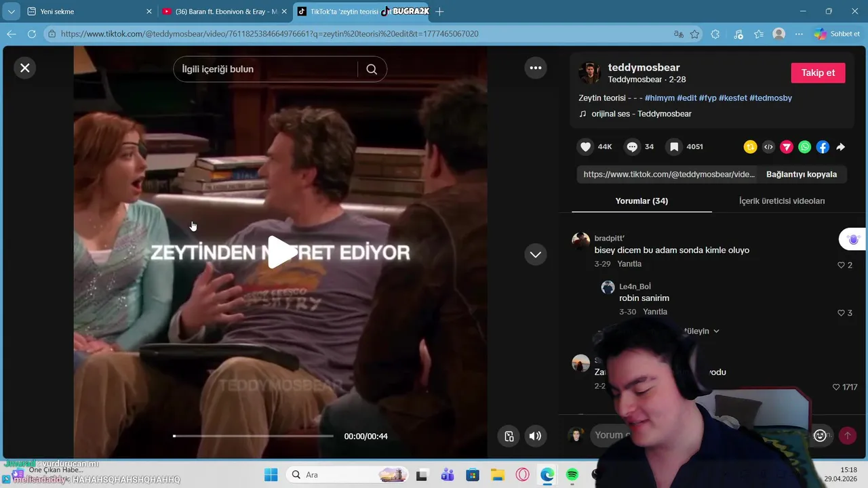
Task: Open the three-dot video options menu
Action: [x=536, y=68]
